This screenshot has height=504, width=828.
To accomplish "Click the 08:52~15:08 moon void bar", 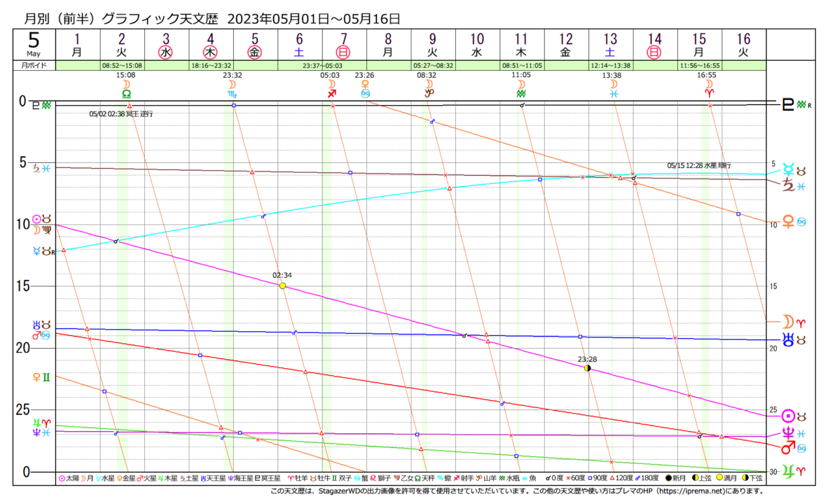I will point(122,65).
